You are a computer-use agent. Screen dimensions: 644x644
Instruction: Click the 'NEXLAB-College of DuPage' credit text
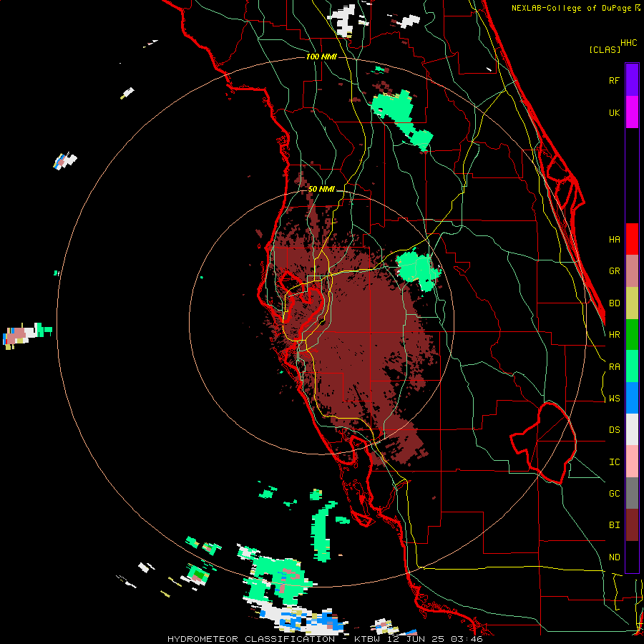[x=571, y=8]
